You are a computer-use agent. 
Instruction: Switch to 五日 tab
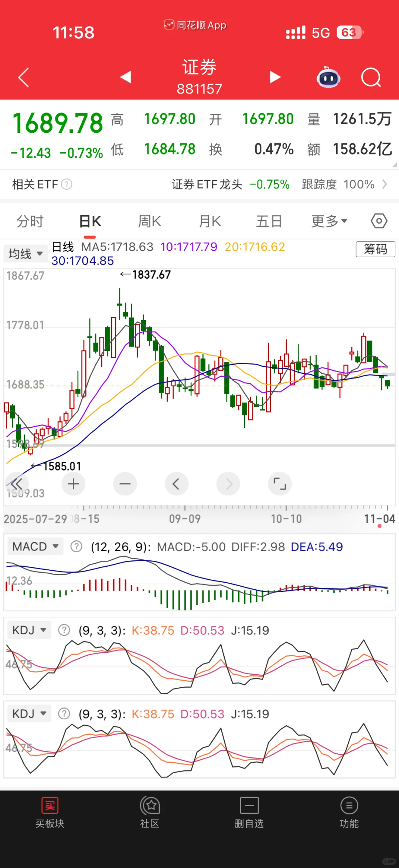269,221
